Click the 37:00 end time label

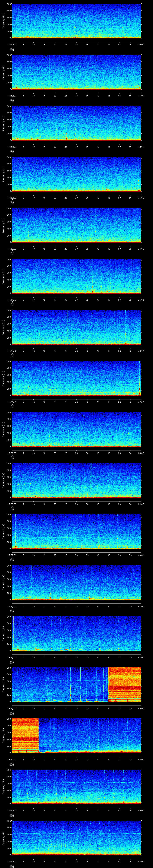pyautogui.click(x=141, y=402)
